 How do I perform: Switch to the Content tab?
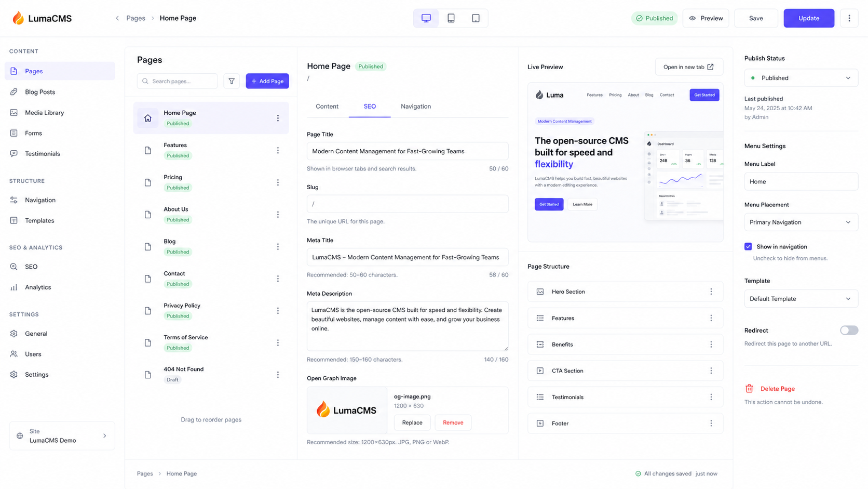click(x=327, y=107)
